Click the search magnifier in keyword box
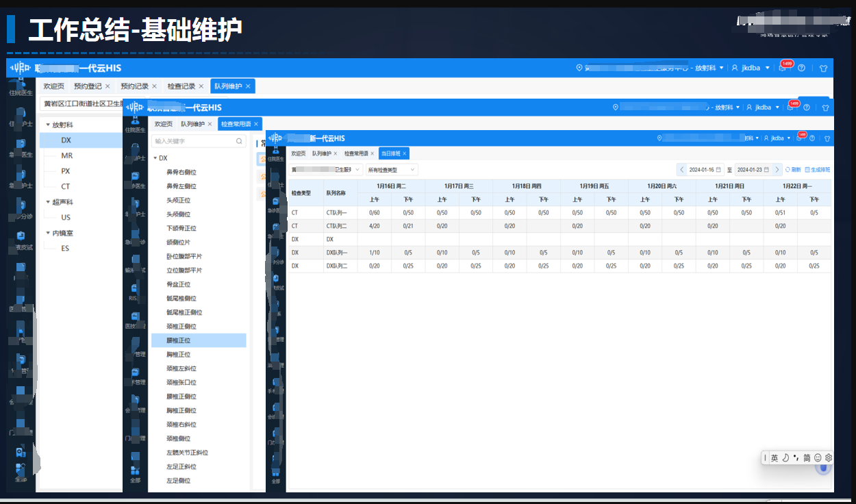The height and width of the screenshot is (504, 856). click(239, 141)
